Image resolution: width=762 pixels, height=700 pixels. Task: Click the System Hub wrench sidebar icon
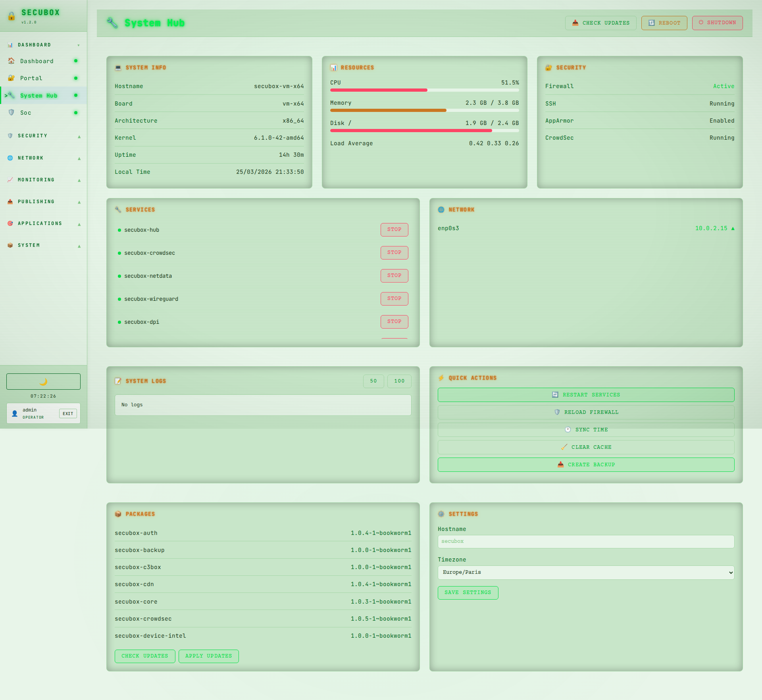12,95
